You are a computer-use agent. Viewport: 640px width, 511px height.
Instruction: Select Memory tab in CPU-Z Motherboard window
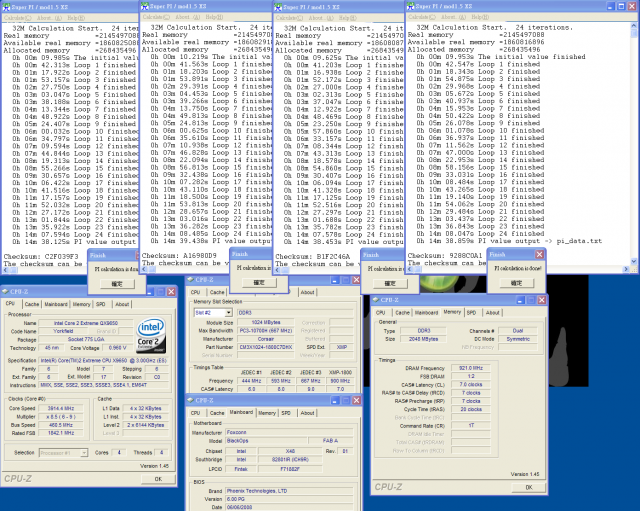267,413
